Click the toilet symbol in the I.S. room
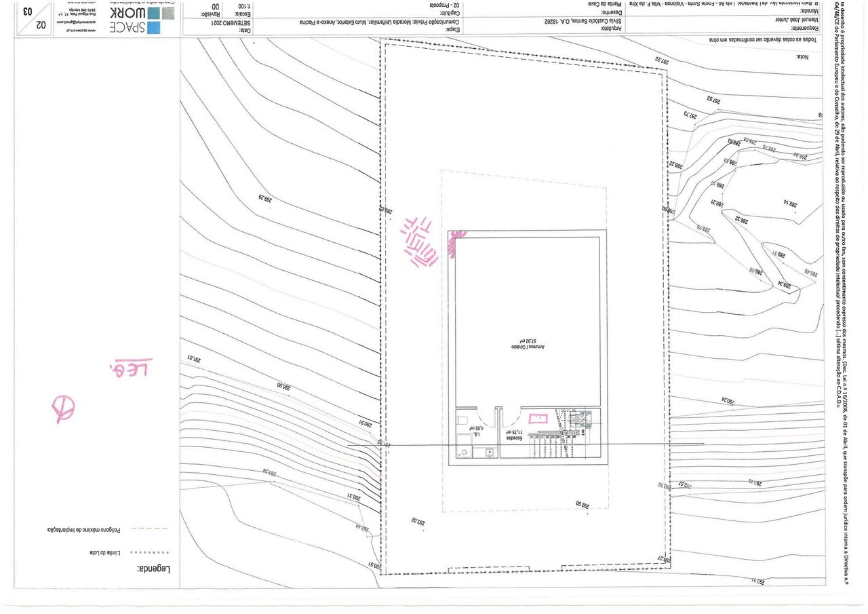The image size is (868, 614). click(x=462, y=421)
